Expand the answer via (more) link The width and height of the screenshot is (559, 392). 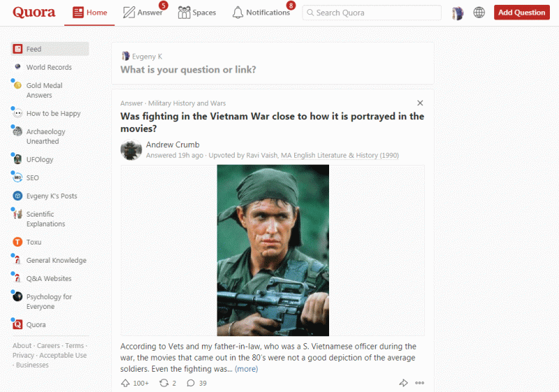click(246, 369)
